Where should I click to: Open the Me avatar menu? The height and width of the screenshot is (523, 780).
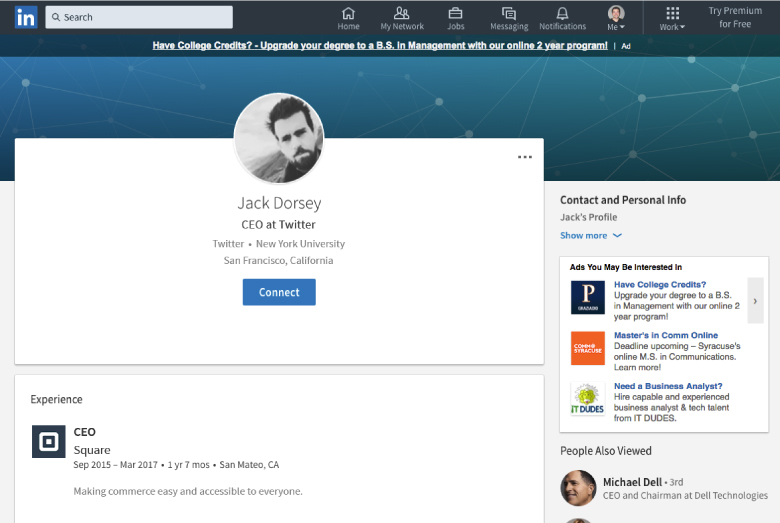[616, 18]
